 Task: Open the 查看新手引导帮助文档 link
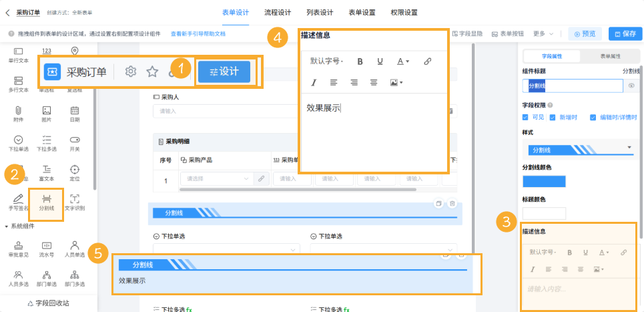point(198,33)
